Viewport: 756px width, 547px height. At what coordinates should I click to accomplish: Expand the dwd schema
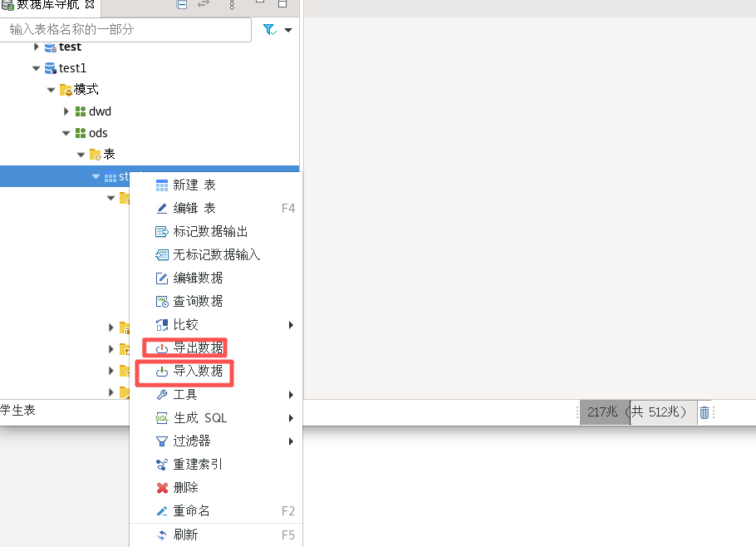point(66,111)
